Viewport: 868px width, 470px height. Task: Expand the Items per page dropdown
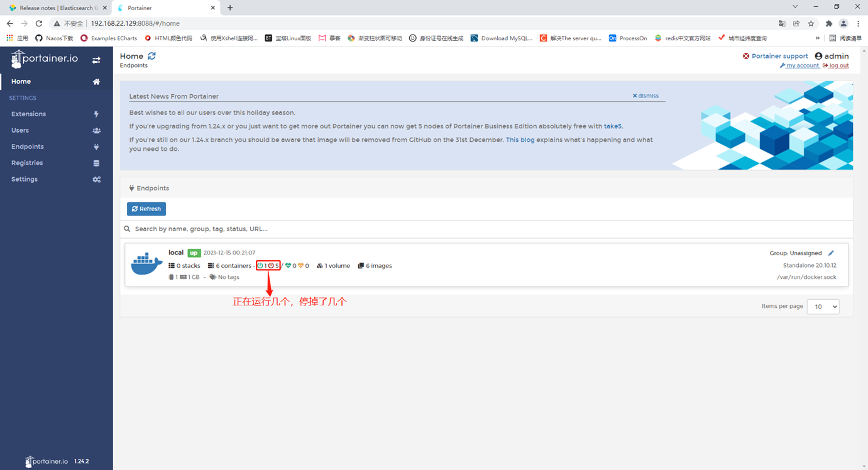[x=823, y=307]
